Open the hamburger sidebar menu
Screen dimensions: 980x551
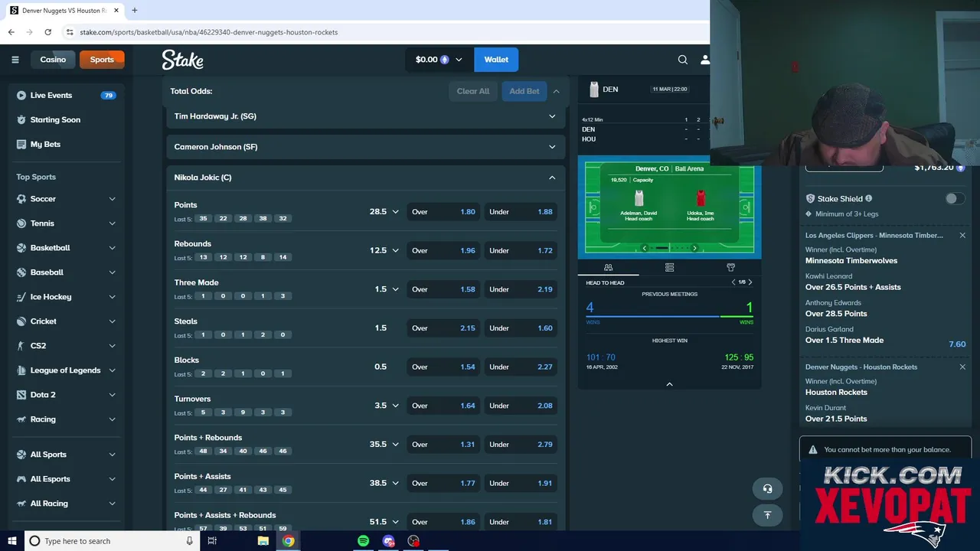[15, 60]
